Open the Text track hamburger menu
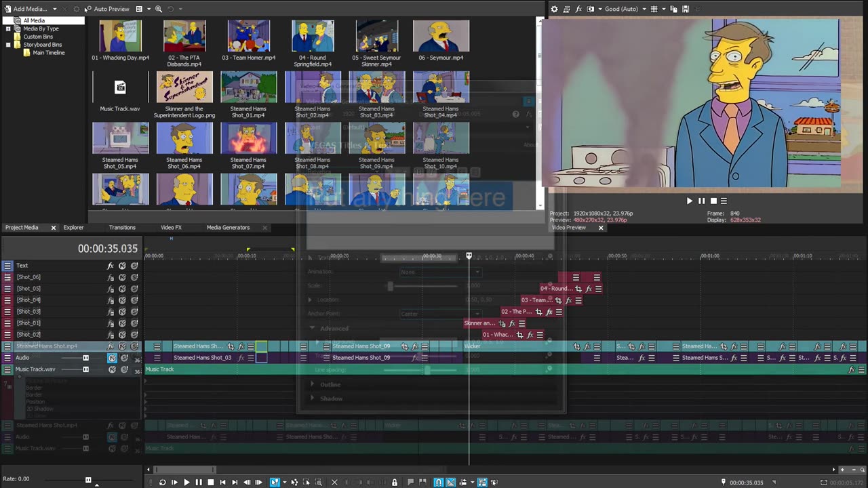Image resolution: width=868 pixels, height=488 pixels. 7,266
